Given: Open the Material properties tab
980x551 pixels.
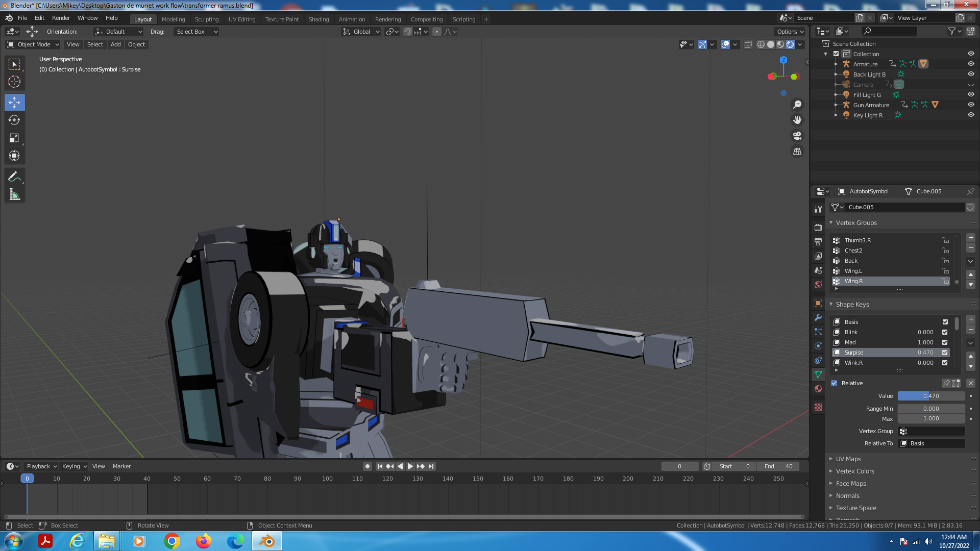Looking at the screenshot, I should point(818,389).
